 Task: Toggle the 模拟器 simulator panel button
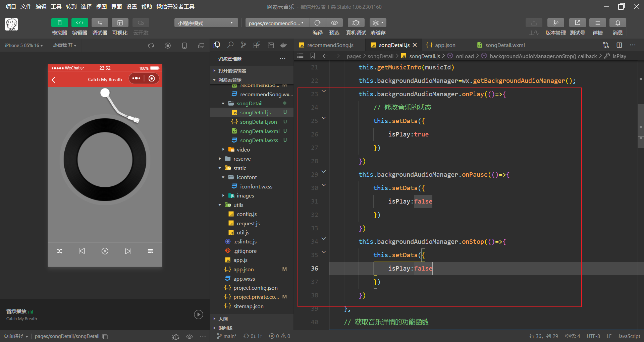[x=59, y=23]
